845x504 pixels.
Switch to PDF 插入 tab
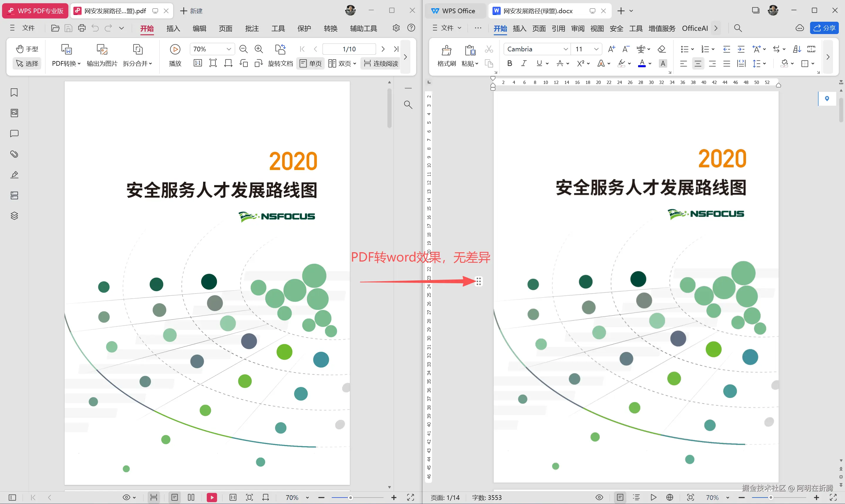[173, 28]
